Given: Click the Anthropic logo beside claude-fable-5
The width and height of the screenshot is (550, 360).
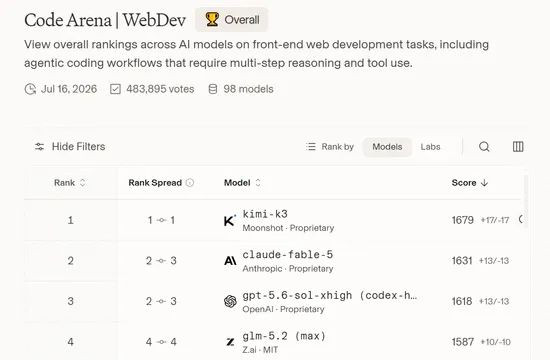Looking at the screenshot, I should pos(230,261).
